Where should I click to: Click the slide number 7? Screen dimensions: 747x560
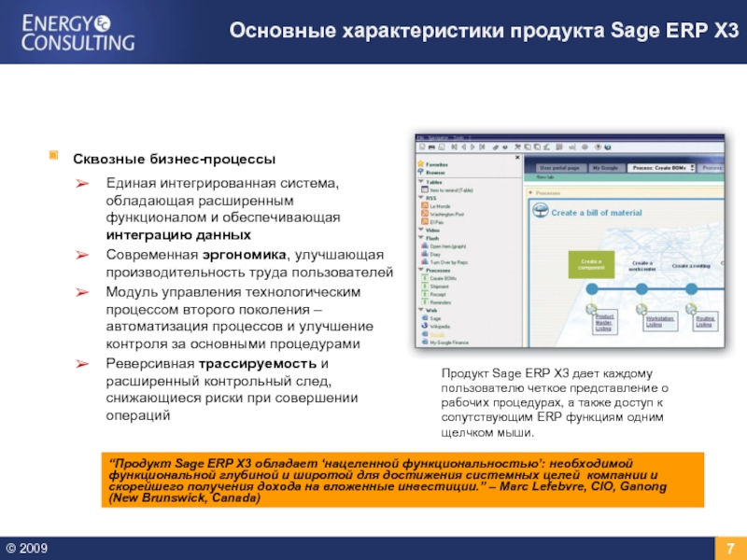(730, 548)
